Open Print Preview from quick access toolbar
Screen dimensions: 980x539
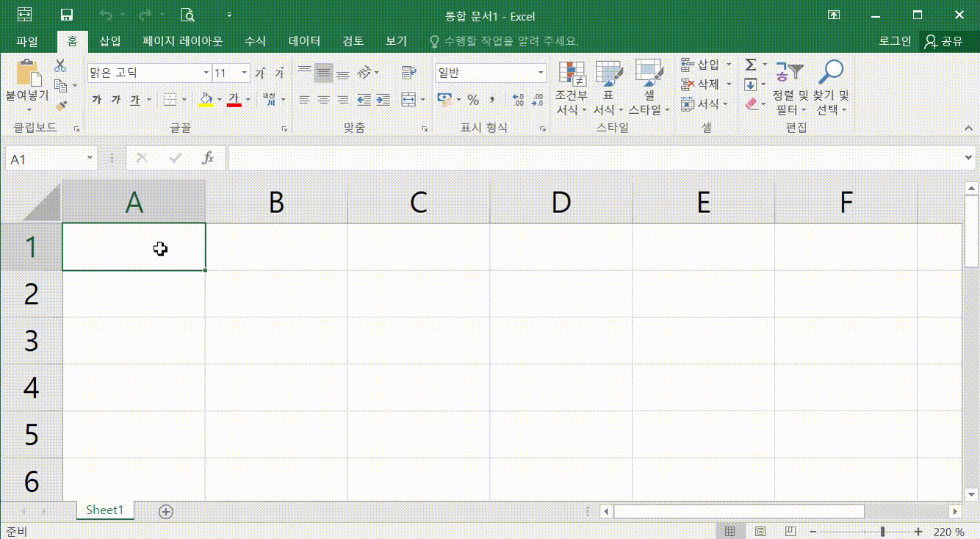coord(188,15)
